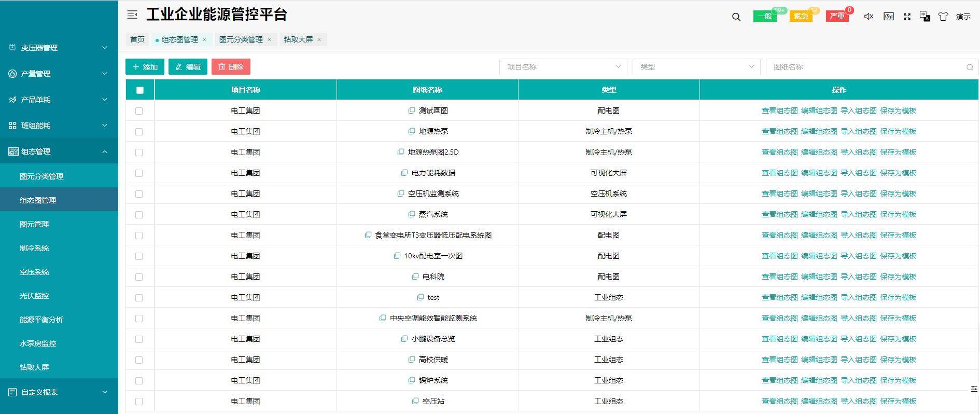Click the copy icon beside 10kv配电室一次图
Screen dimensions: 980x414
tap(397, 256)
